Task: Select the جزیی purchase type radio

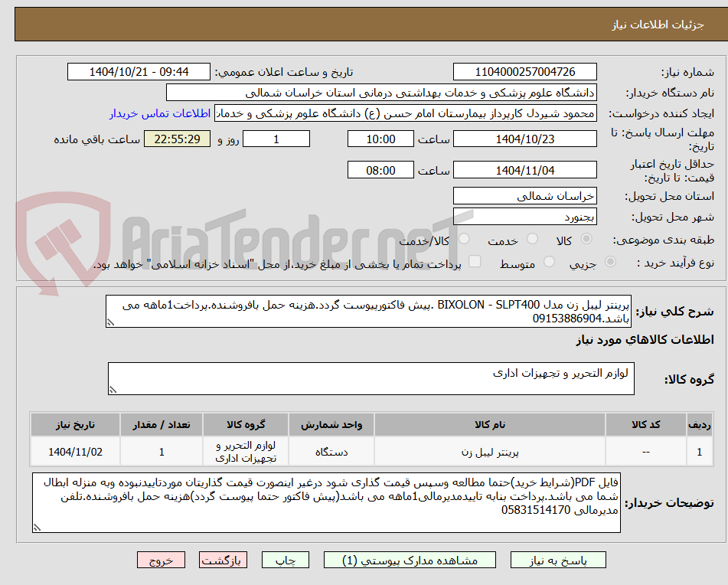Action: click(x=611, y=263)
